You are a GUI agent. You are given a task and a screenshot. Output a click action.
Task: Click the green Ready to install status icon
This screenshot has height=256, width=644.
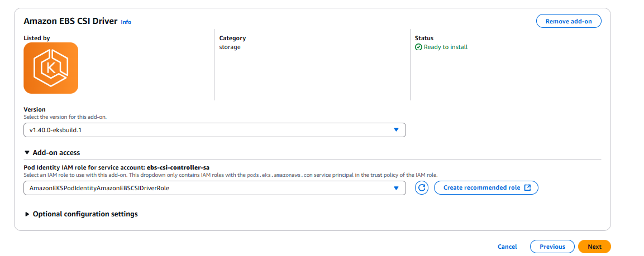point(418,47)
